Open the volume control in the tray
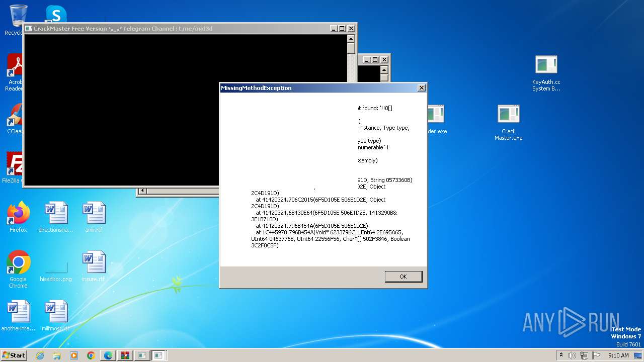This screenshot has width=644, height=362. pos(572,355)
